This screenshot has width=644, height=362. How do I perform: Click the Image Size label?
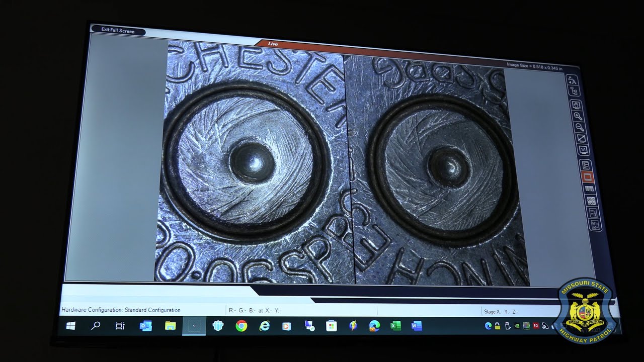[x=534, y=65]
